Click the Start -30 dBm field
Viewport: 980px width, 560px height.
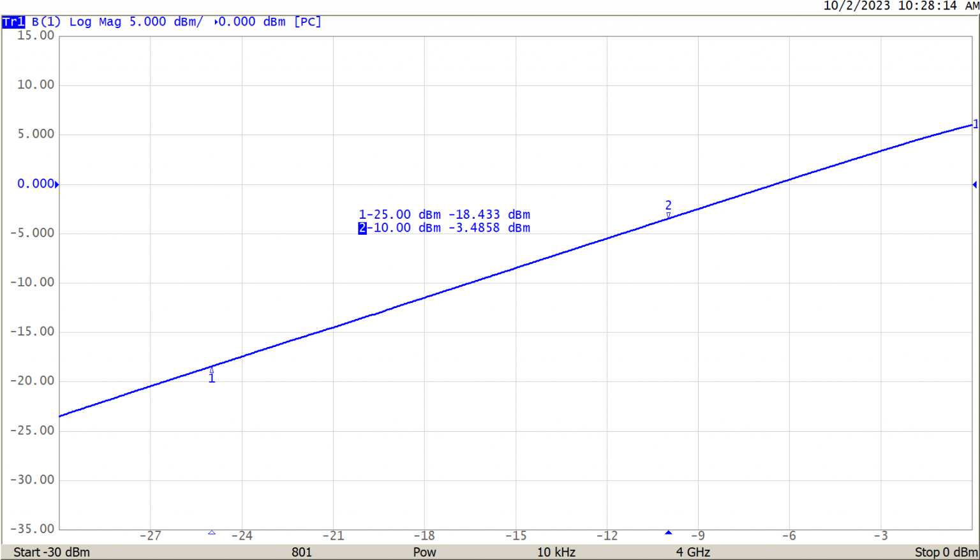pyautogui.click(x=52, y=552)
